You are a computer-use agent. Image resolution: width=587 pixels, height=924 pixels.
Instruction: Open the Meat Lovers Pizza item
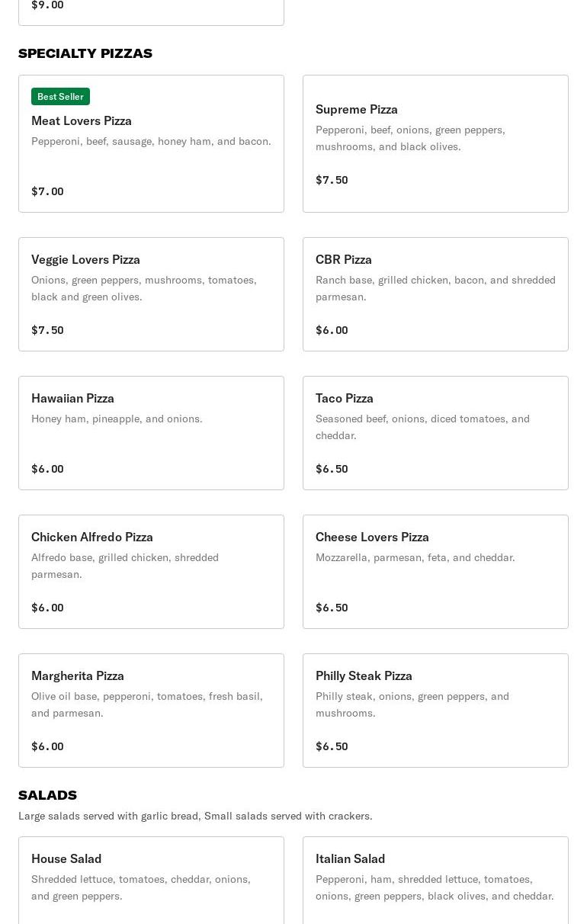tap(151, 145)
